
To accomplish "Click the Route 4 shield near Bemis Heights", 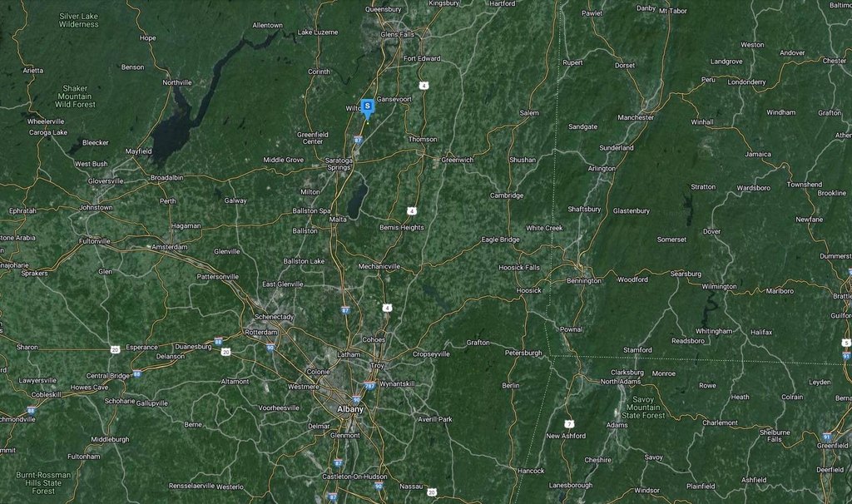I will pyautogui.click(x=413, y=210).
